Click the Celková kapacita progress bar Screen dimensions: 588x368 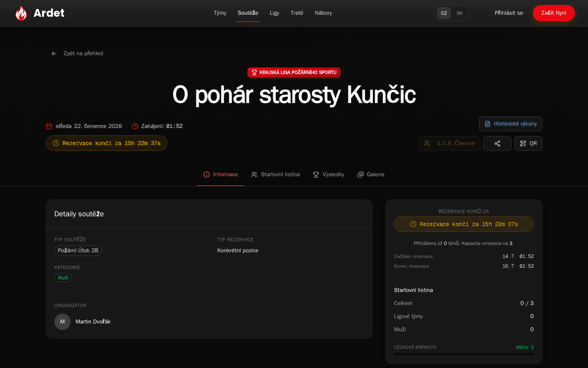(464, 354)
